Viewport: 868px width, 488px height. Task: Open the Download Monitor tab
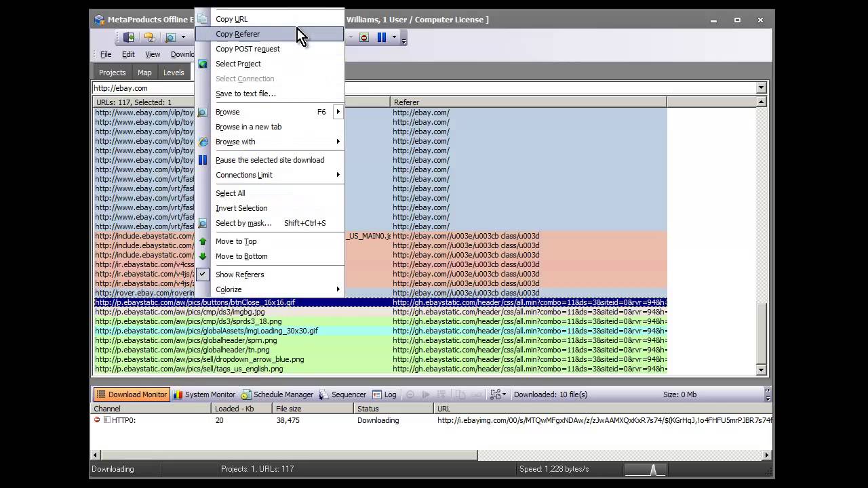(131, 394)
